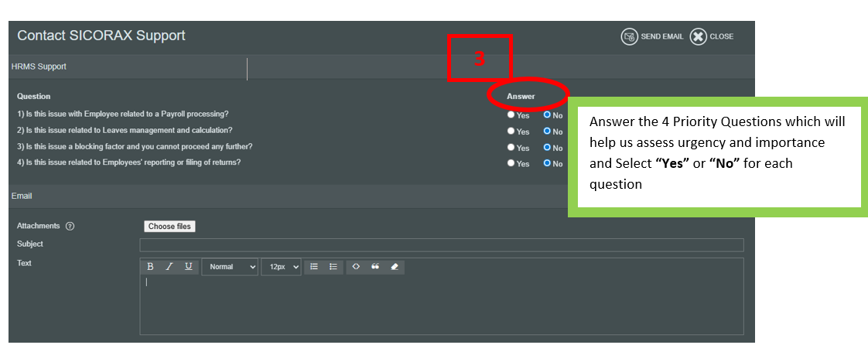868x345 pixels.
Task: Select Yes for filing of returns question
Action: click(511, 163)
